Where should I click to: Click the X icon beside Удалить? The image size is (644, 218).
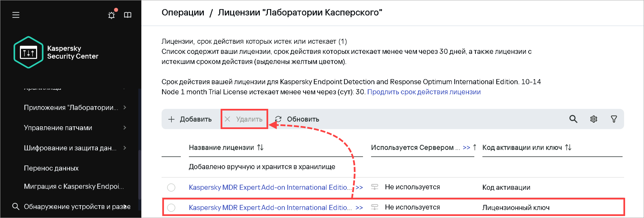coord(227,119)
